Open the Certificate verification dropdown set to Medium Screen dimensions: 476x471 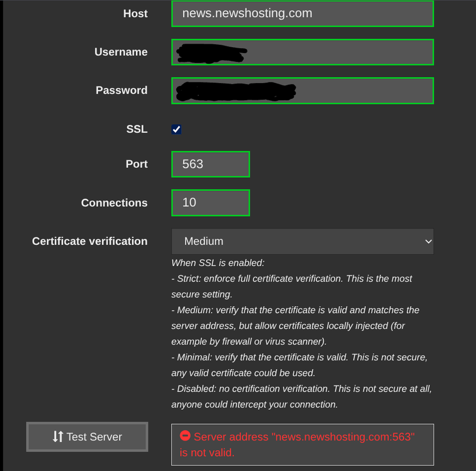(302, 241)
